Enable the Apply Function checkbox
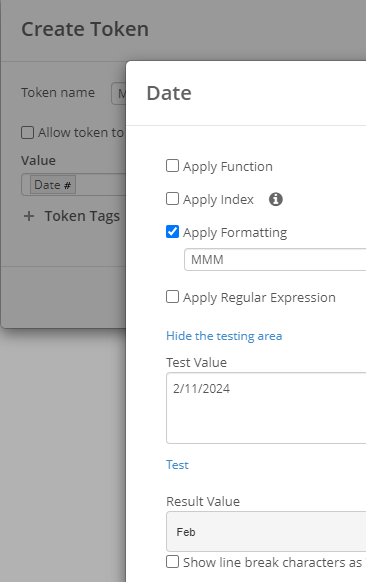Screen dimensions: 366x582 172,166
